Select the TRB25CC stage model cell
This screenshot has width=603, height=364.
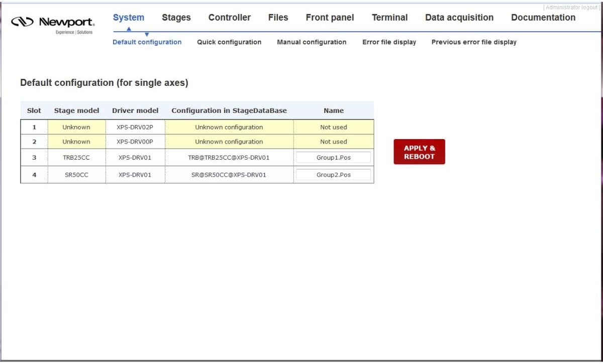click(76, 158)
